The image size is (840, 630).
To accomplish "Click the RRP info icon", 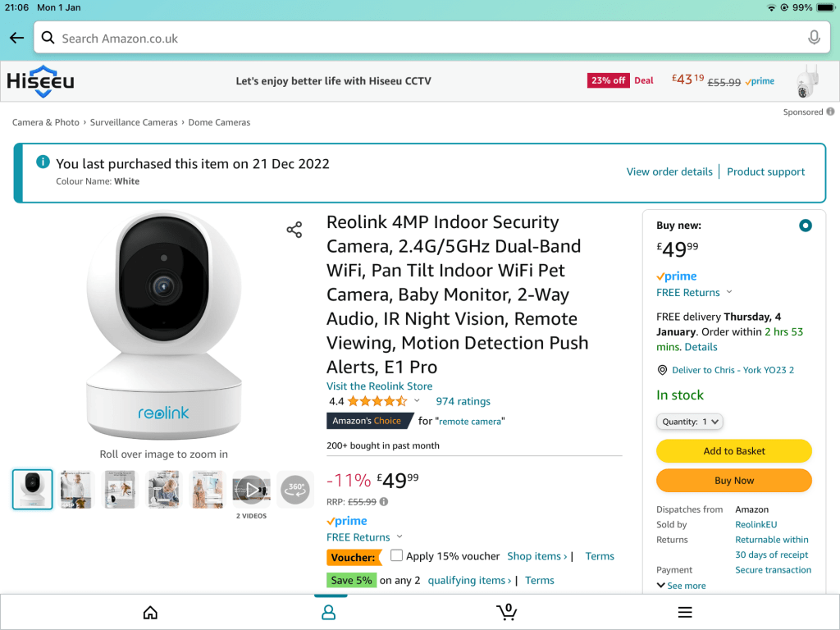I will (384, 502).
